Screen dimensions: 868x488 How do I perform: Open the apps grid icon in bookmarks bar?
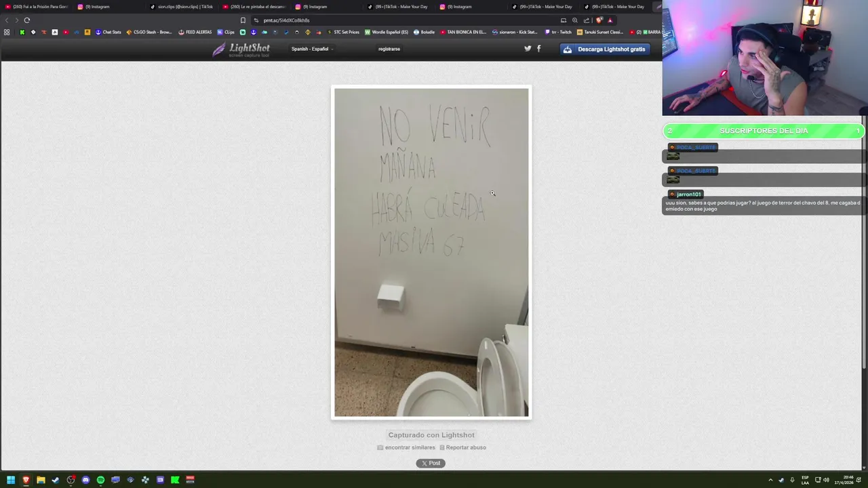click(7, 32)
